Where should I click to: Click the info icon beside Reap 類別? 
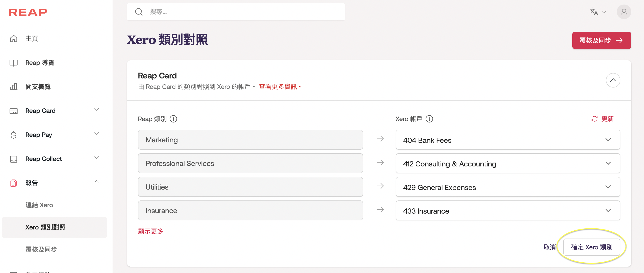(173, 119)
